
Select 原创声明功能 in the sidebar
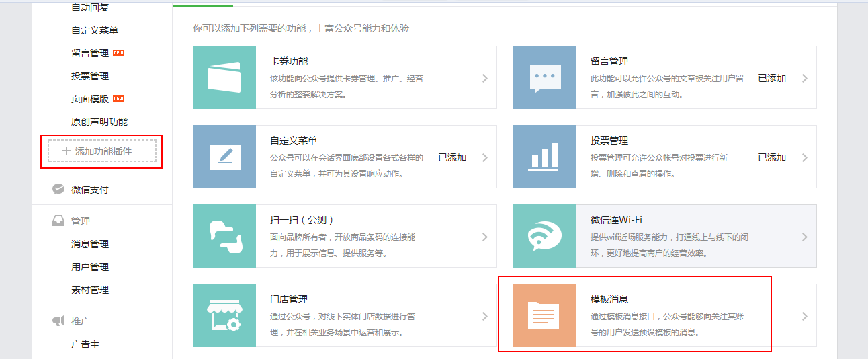[x=99, y=122]
